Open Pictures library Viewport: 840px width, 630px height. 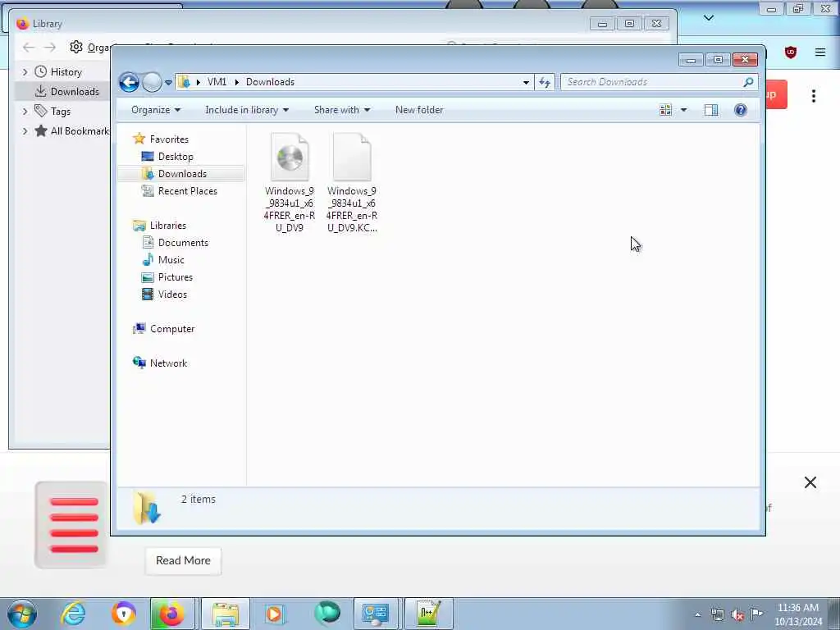[176, 277]
